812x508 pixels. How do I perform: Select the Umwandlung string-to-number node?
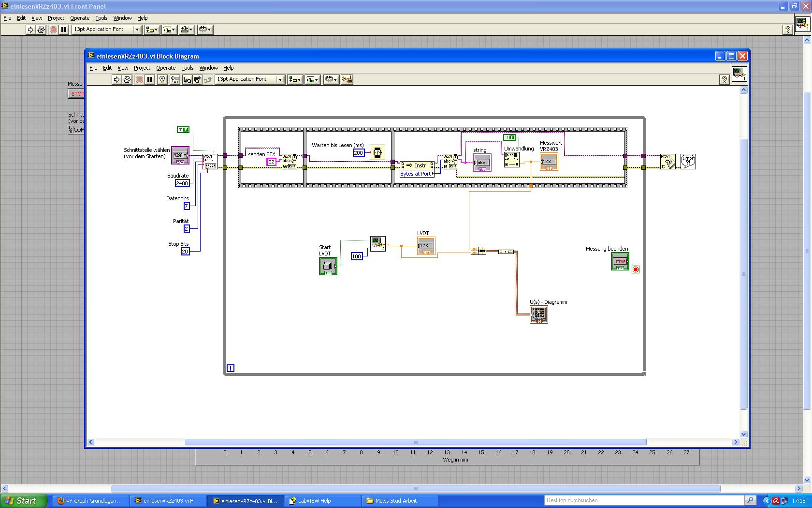pos(511,160)
